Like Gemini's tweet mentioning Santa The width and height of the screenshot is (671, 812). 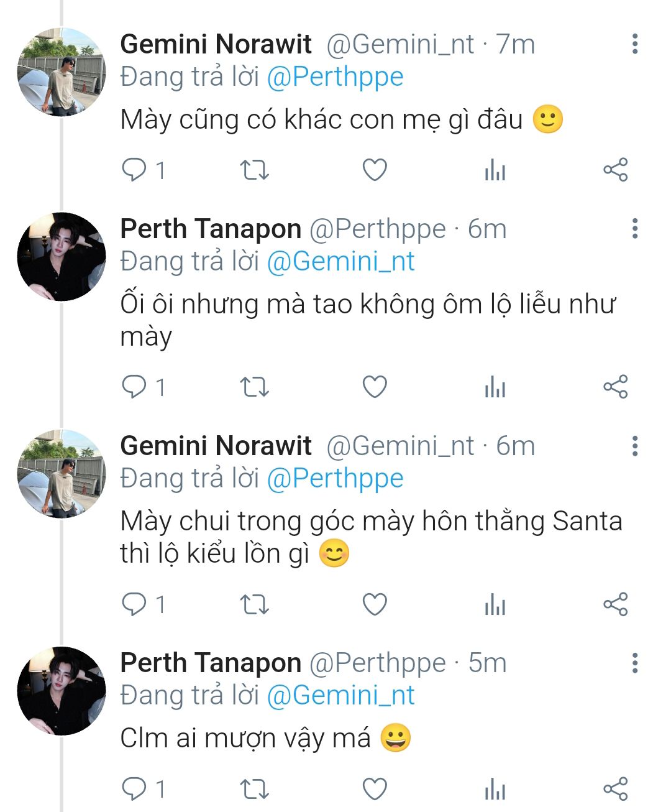[x=375, y=604]
